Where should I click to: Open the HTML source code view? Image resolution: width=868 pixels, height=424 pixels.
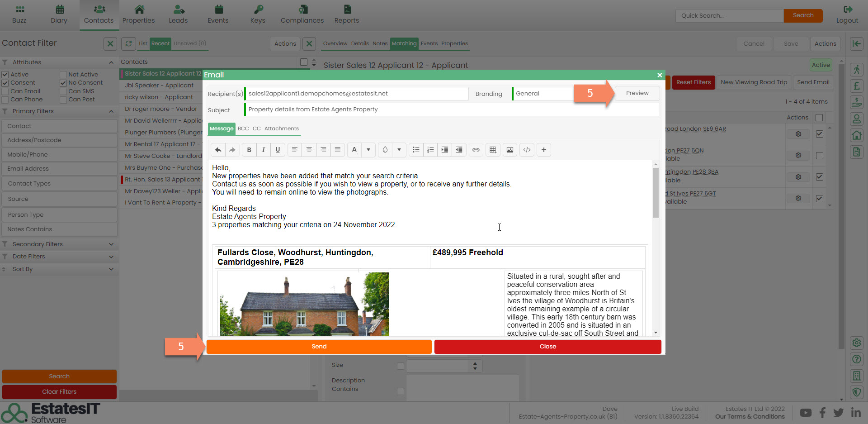(x=527, y=150)
